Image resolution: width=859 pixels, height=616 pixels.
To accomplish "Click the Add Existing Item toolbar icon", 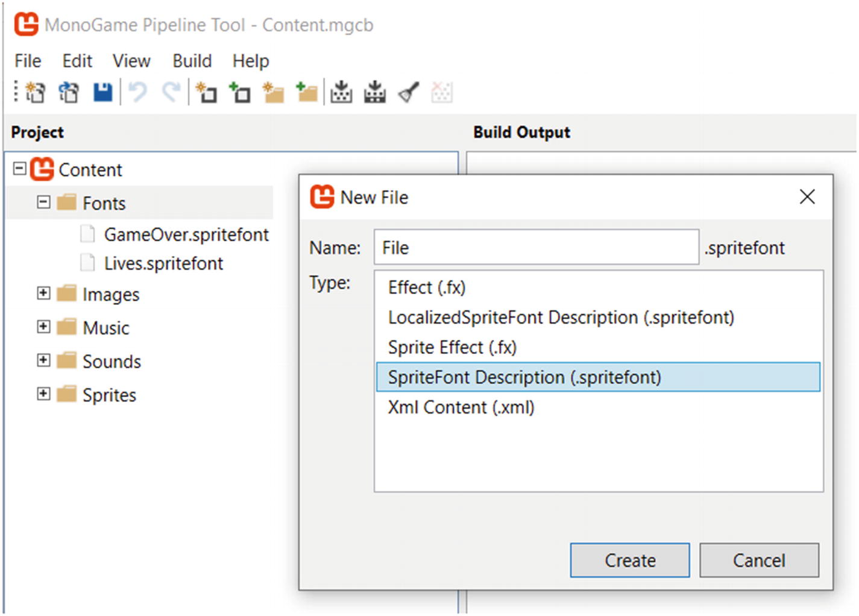I will pos(240,92).
